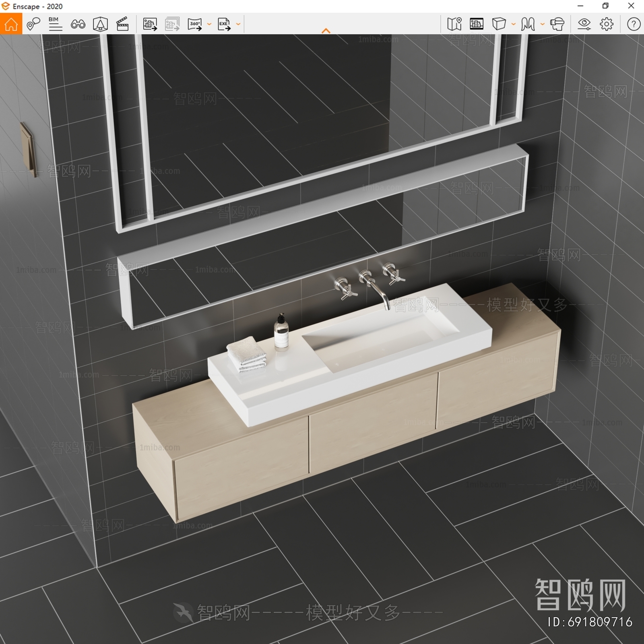Viewport: 644px width, 644px height.
Task: Open the visual settings (eye icon)
Action: 584,24
